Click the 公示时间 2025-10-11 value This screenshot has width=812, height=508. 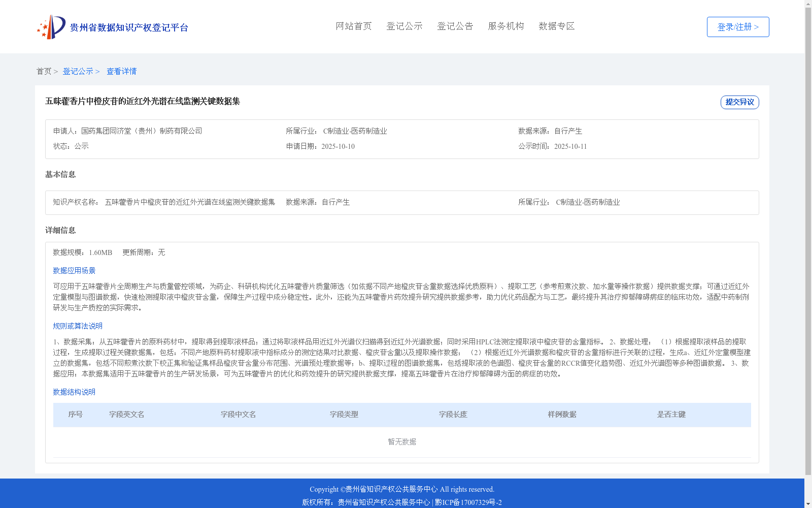coord(570,146)
